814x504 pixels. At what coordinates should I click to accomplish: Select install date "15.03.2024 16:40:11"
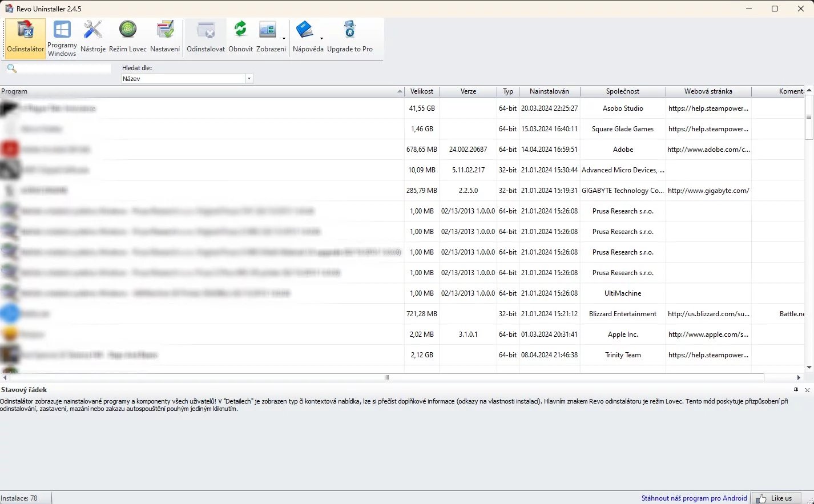click(549, 129)
